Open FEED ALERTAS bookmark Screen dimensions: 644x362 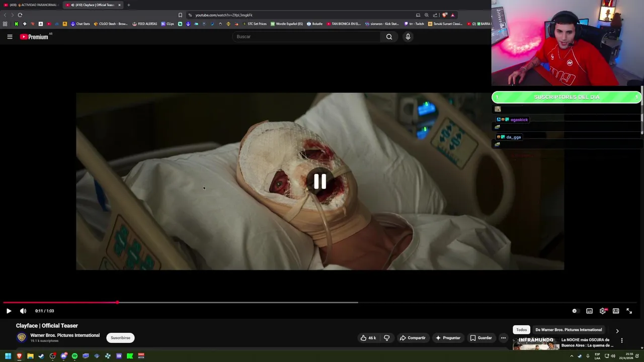click(145, 24)
